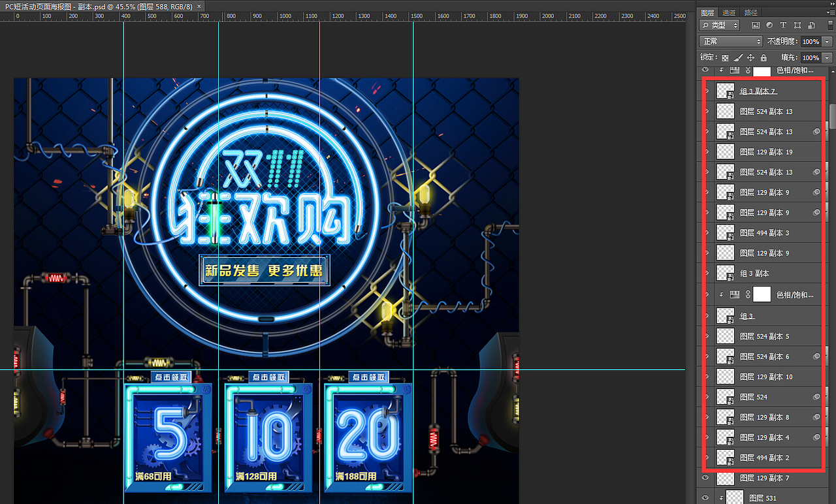This screenshot has height=504, width=836.
Task: Select layer named 组 3
Action: coord(747,317)
